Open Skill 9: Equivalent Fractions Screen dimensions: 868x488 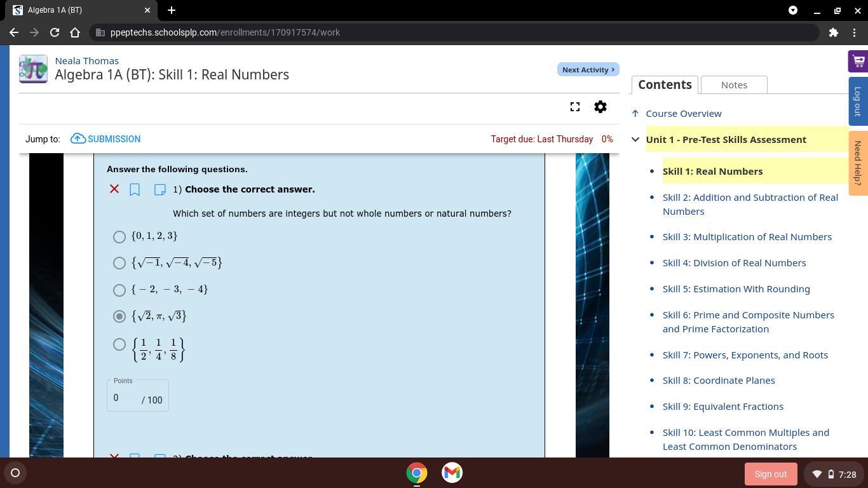pos(723,406)
